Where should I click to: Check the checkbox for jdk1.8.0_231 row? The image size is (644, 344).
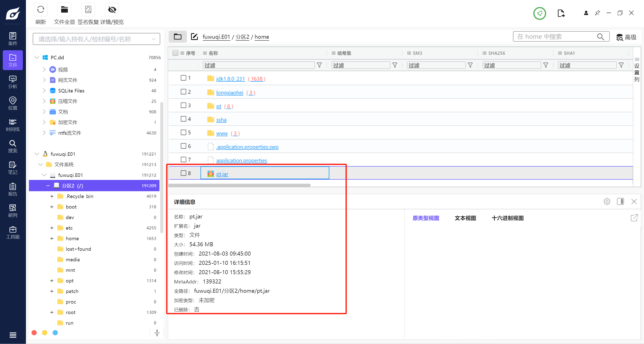pyautogui.click(x=183, y=78)
